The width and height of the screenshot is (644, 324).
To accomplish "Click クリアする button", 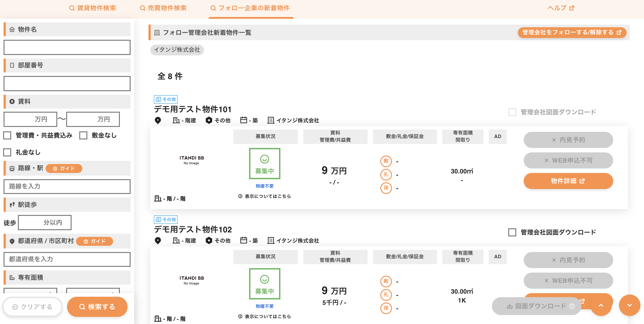I will [x=32, y=307].
